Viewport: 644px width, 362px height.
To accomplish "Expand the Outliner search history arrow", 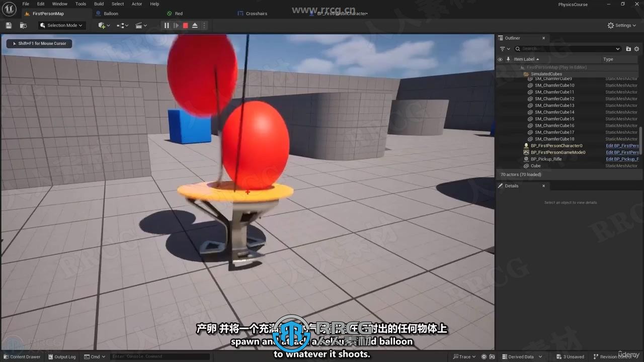I will point(618,49).
